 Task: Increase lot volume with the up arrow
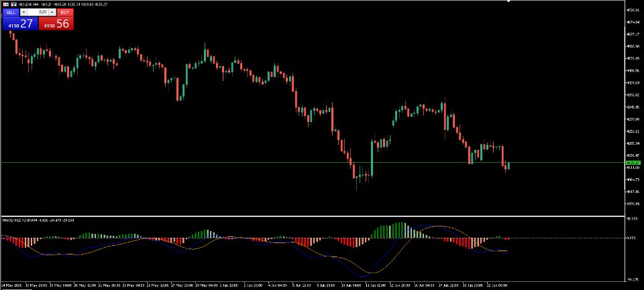point(52,12)
